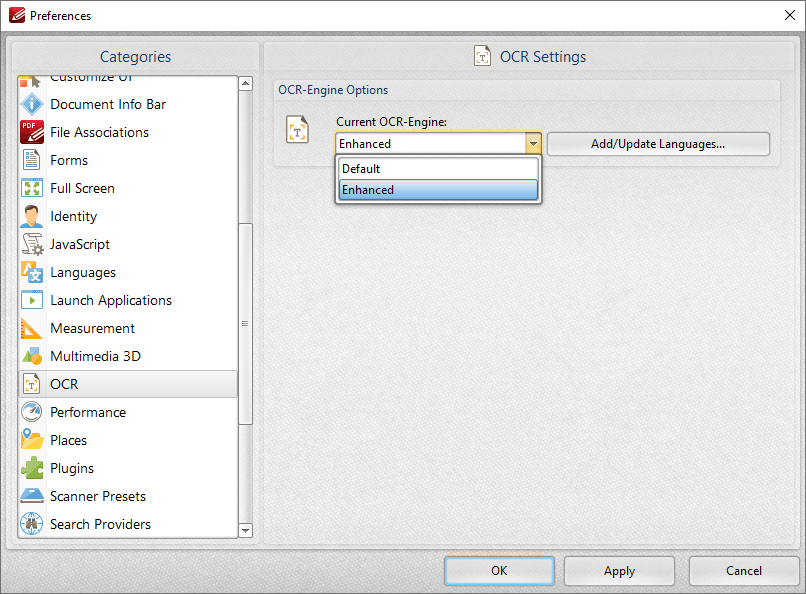Select the Plugins puzzle piece icon
This screenshot has width=806, height=594.
click(32, 468)
